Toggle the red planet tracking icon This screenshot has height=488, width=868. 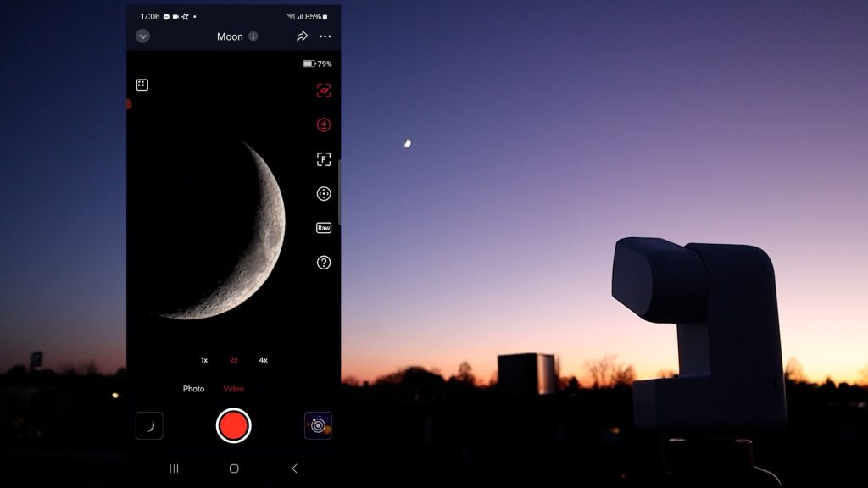tap(323, 91)
